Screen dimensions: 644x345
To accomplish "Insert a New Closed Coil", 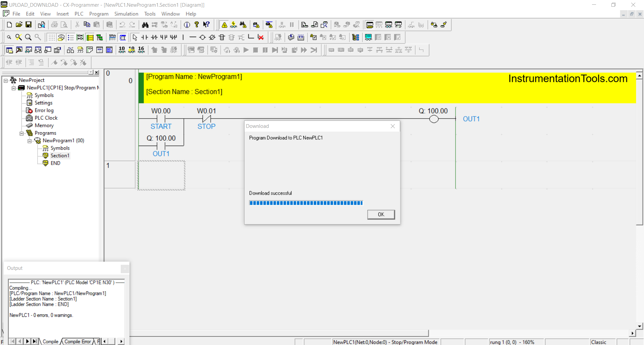I will 212,37.
